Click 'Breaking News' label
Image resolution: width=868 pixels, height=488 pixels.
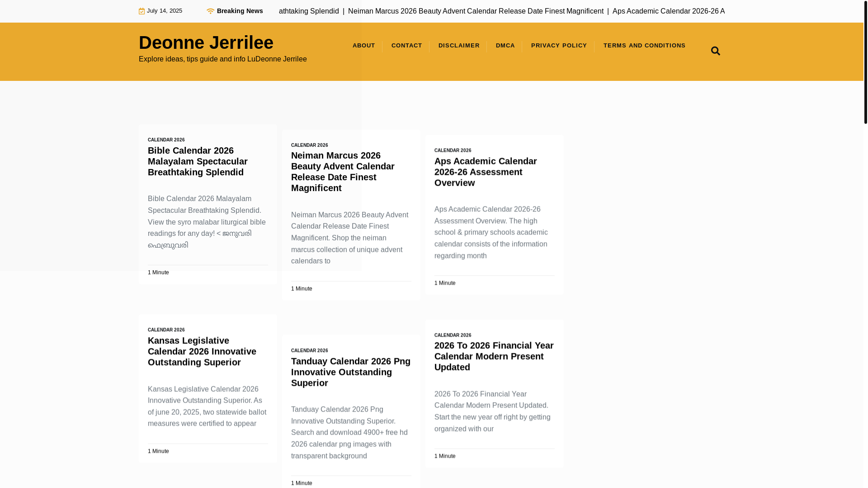coord(240,11)
